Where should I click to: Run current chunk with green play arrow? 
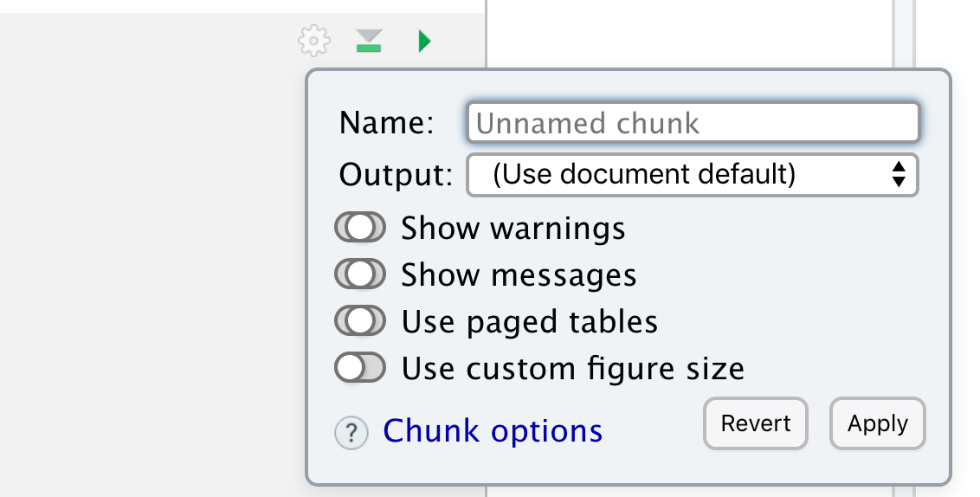point(424,42)
